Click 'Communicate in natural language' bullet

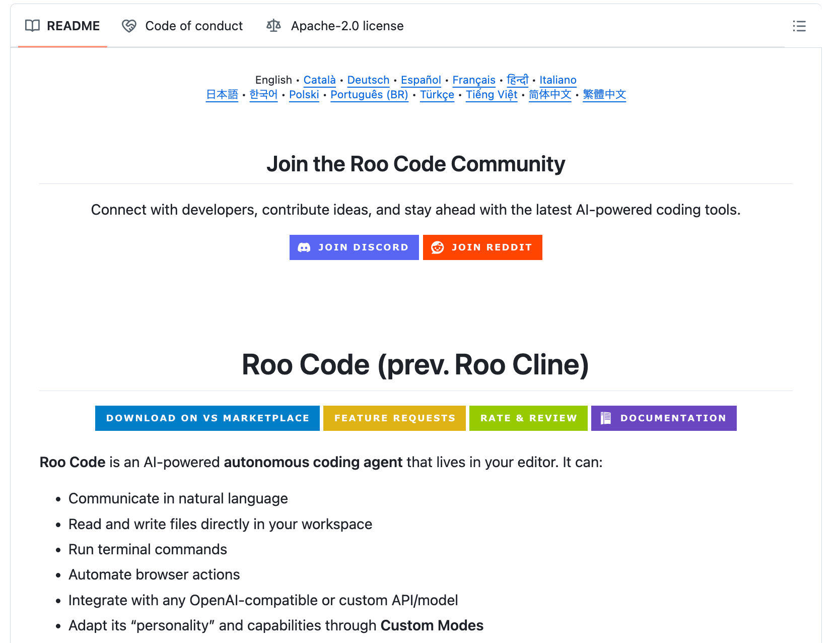(178, 498)
